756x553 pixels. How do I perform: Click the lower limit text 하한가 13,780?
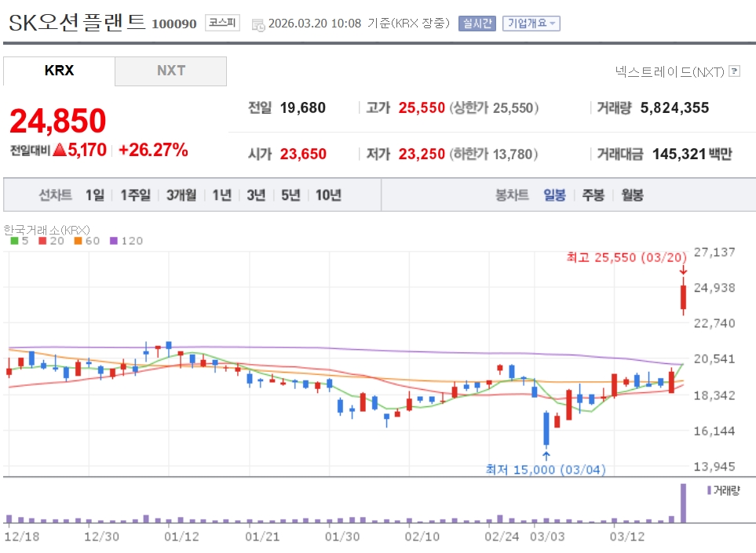pyautogui.click(x=493, y=154)
